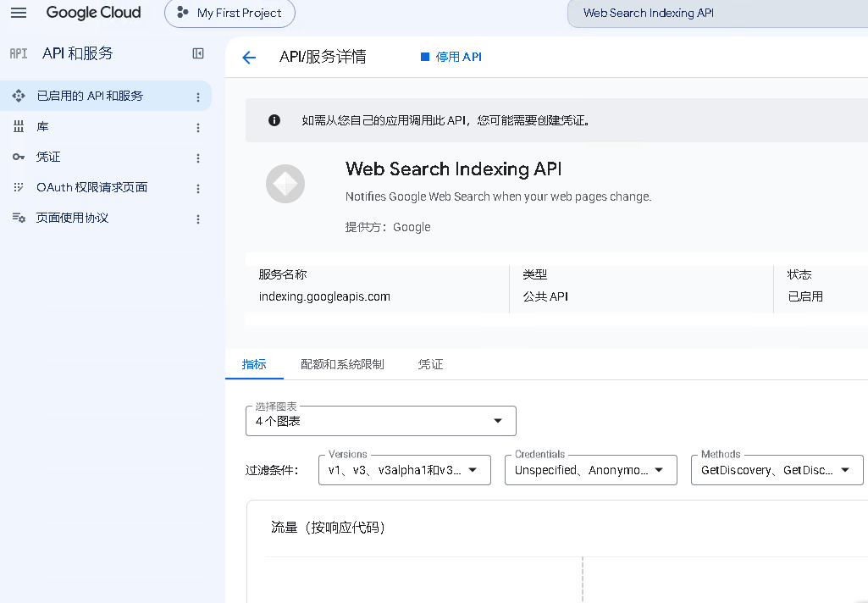Click the 库 library icon

[19, 127]
